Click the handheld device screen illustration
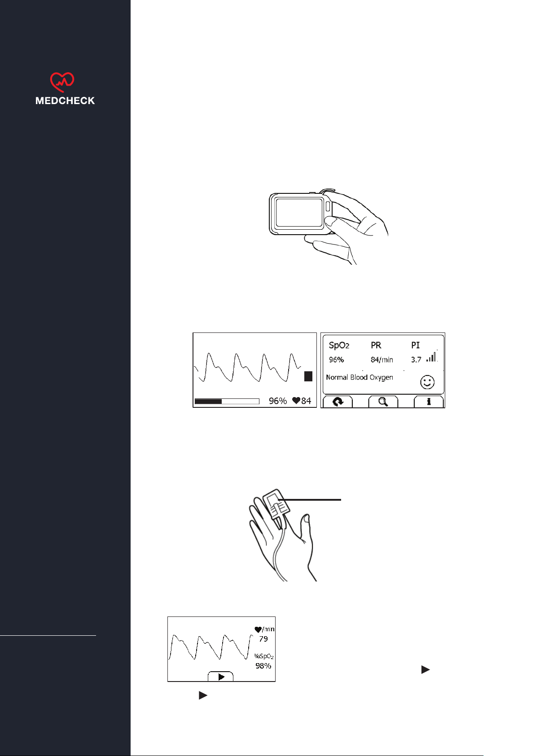Image resolution: width=535 pixels, height=756 pixels. click(299, 213)
